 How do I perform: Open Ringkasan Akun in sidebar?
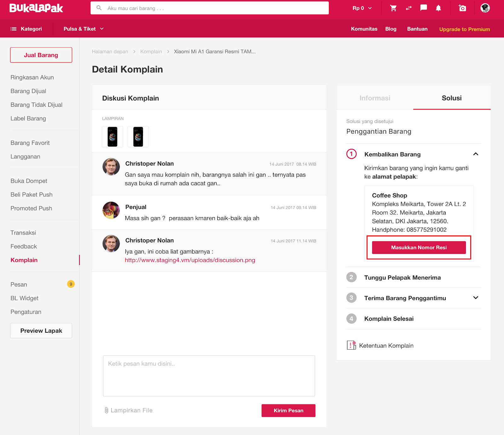point(32,77)
